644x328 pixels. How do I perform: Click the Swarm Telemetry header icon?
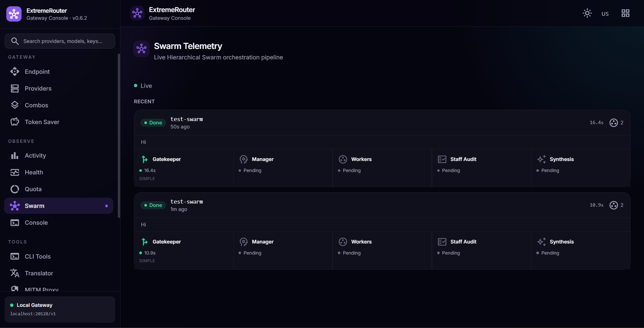[x=141, y=49]
